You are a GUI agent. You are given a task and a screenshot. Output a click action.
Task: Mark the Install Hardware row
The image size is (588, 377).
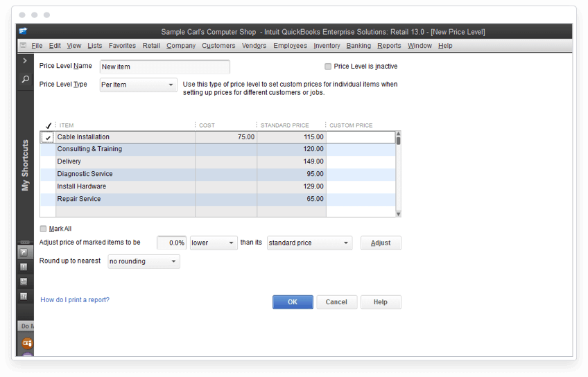click(48, 186)
